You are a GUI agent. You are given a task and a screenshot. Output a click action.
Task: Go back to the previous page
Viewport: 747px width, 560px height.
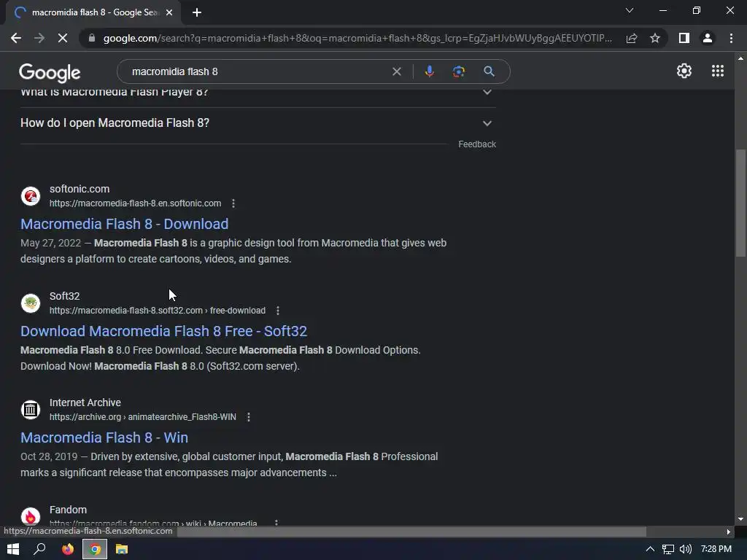click(x=16, y=38)
